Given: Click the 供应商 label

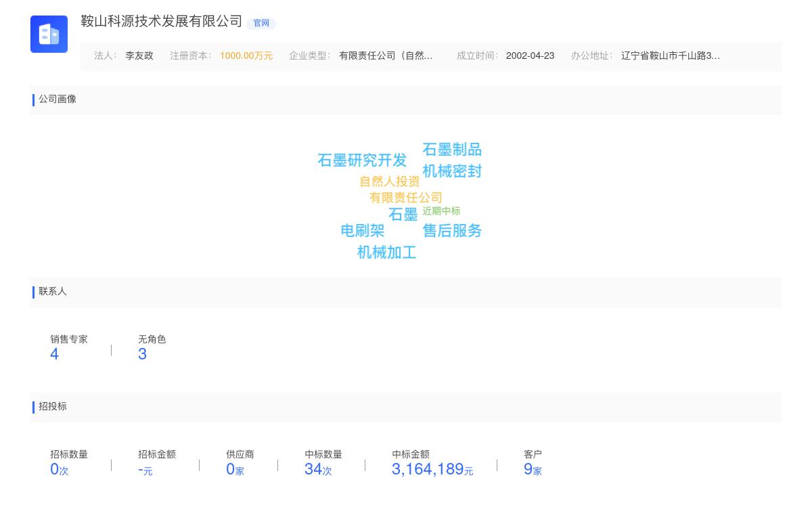Looking at the screenshot, I should pos(240,455).
